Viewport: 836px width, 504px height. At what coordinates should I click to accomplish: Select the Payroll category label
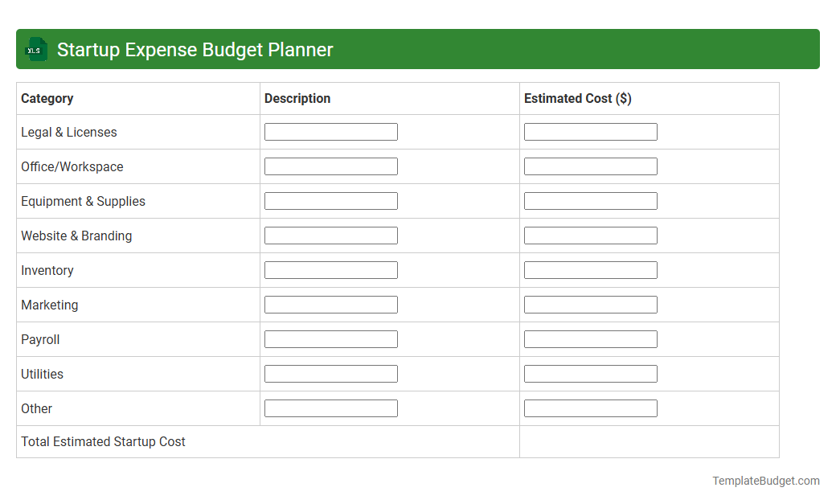click(x=40, y=338)
